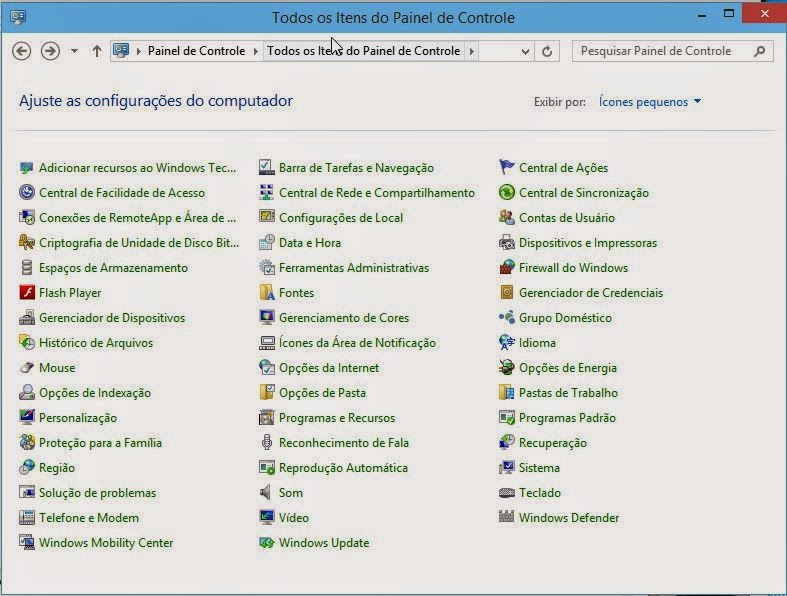This screenshot has height=596, width=787.
Task: Click the Firewall do Windows icon
Action: tap(506, 267)
